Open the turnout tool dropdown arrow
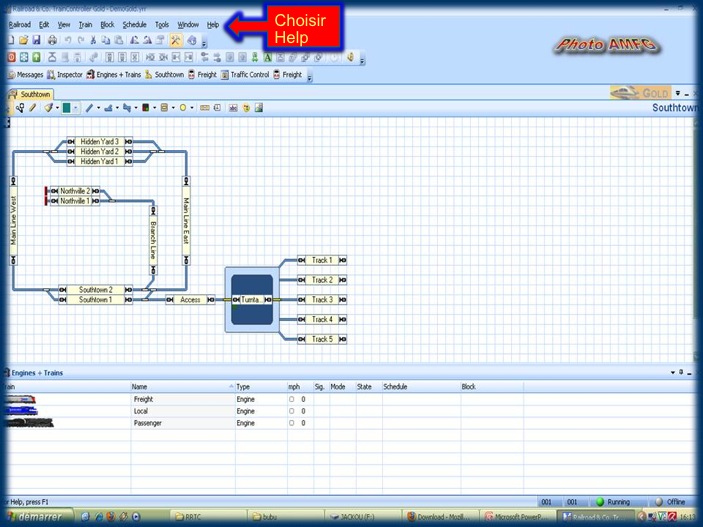Image resolution: width=703 pixels, height=527 pixels. click(x=117, y=108)
